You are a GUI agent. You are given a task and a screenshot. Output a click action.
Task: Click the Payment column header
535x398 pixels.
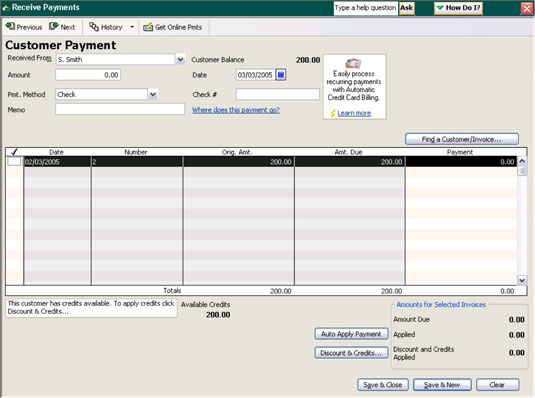[460, 152]
